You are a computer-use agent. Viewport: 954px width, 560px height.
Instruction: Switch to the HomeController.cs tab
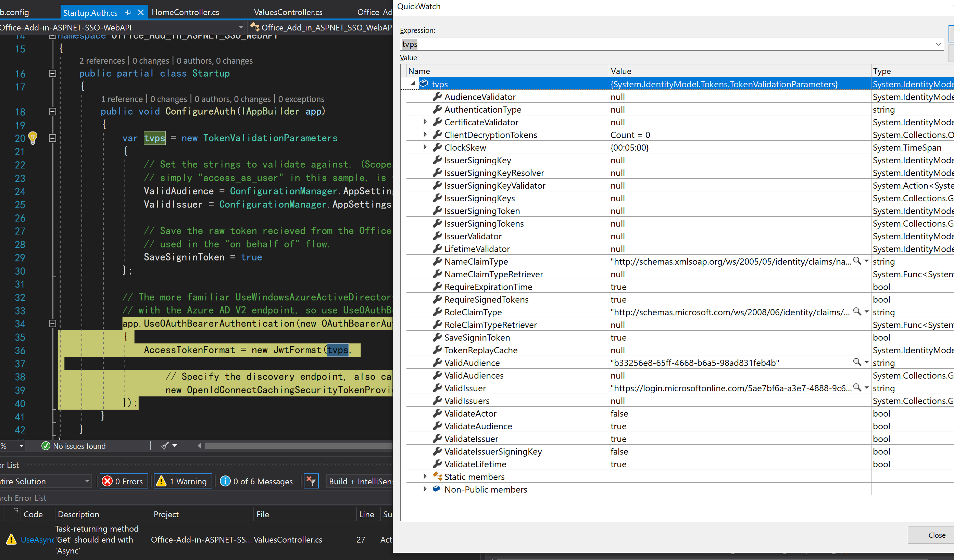[185, 12]
